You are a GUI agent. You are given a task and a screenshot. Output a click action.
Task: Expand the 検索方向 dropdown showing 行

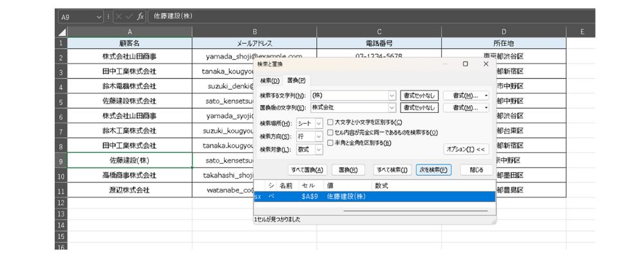point(318,136)
